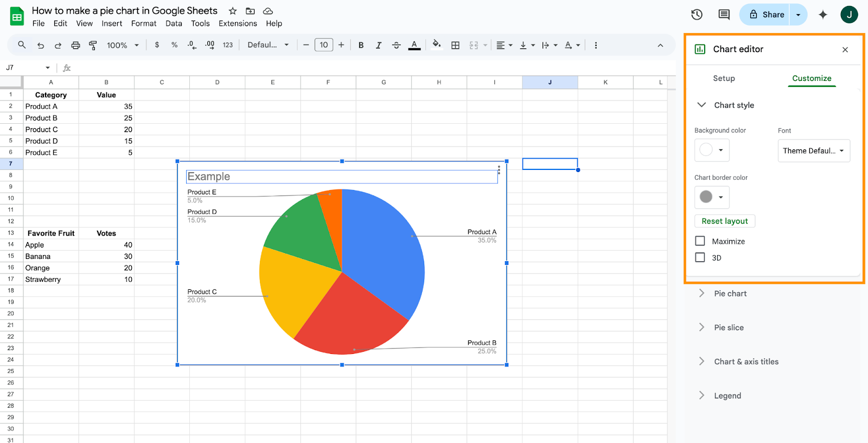Image resolution: width=868 pixels, height=443 pixels.
Task: Click the Share button
Action: point(767,15)
